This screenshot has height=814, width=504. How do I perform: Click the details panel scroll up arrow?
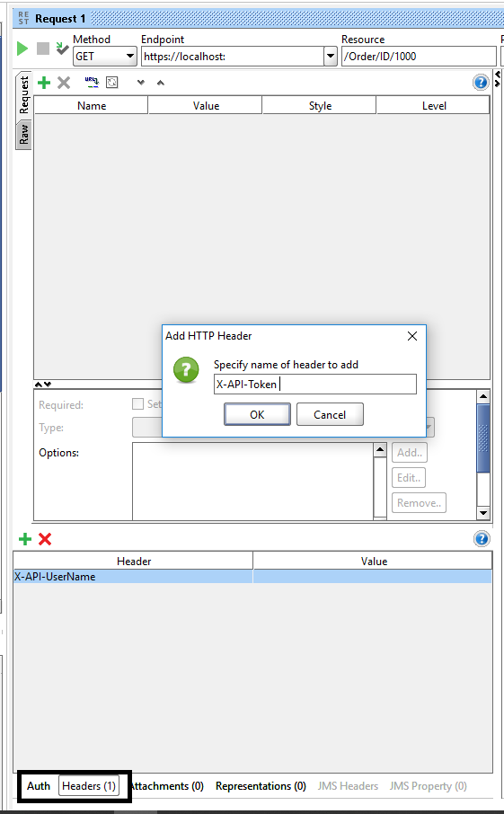(483, 396)
